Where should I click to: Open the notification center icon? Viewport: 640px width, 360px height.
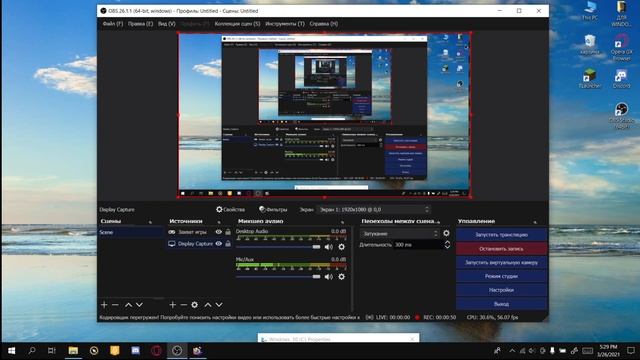point(631,351)
